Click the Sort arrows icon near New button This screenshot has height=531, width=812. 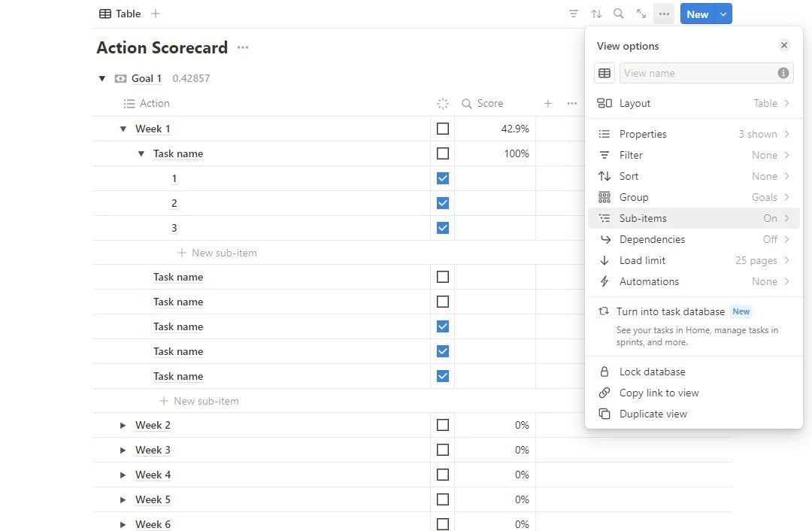(596, 14)
